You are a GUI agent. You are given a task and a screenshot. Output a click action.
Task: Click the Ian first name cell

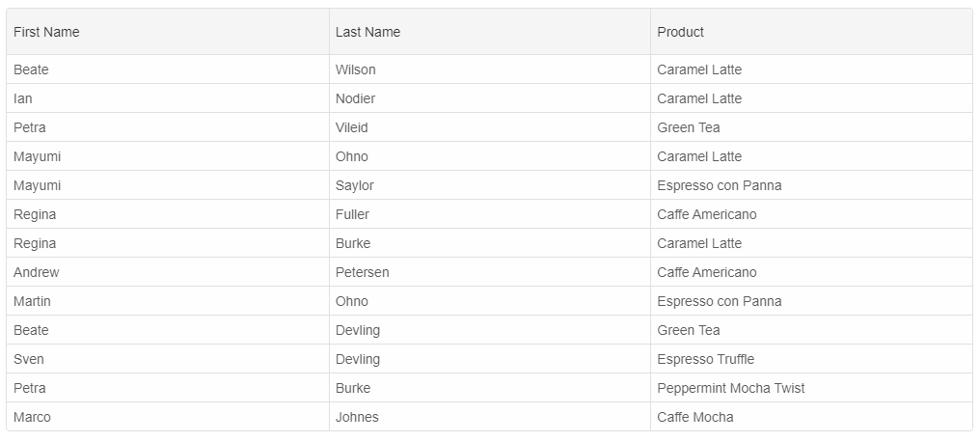(x=23, y=98)
